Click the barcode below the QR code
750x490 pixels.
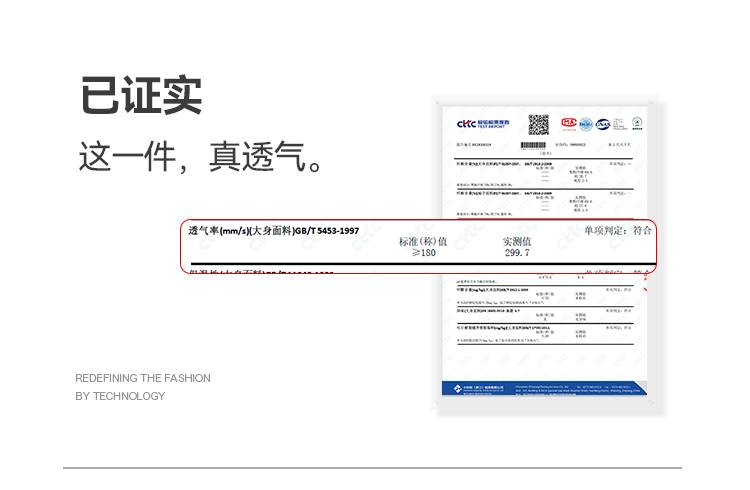coord(533,145)
